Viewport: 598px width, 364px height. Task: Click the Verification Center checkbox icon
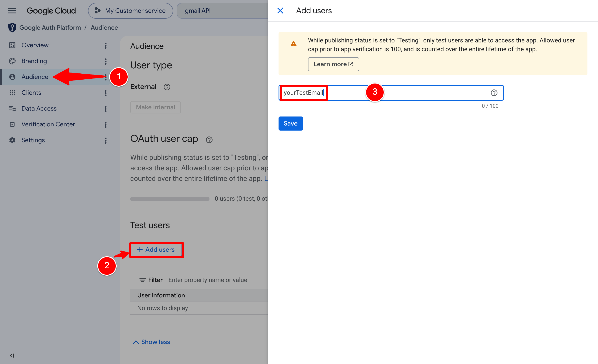coord(12,124)
